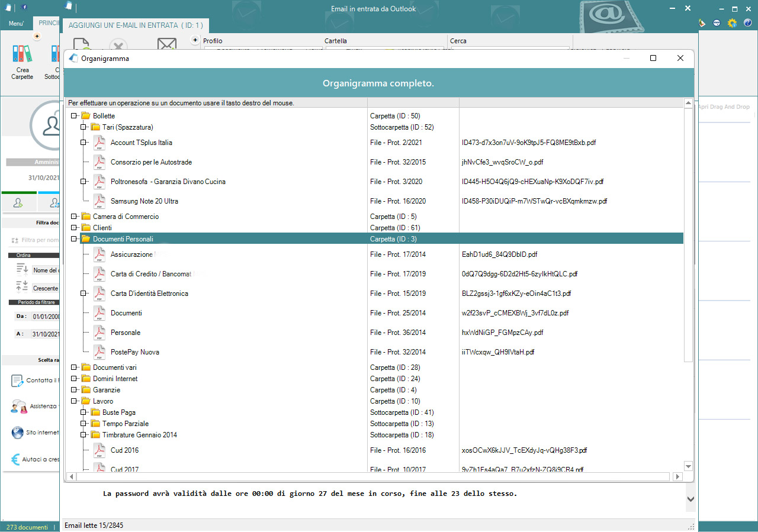Viewport: 758px width, 532px height.
Task: Click the Sito internet globe icon
Action: click(x=17, y=433)
